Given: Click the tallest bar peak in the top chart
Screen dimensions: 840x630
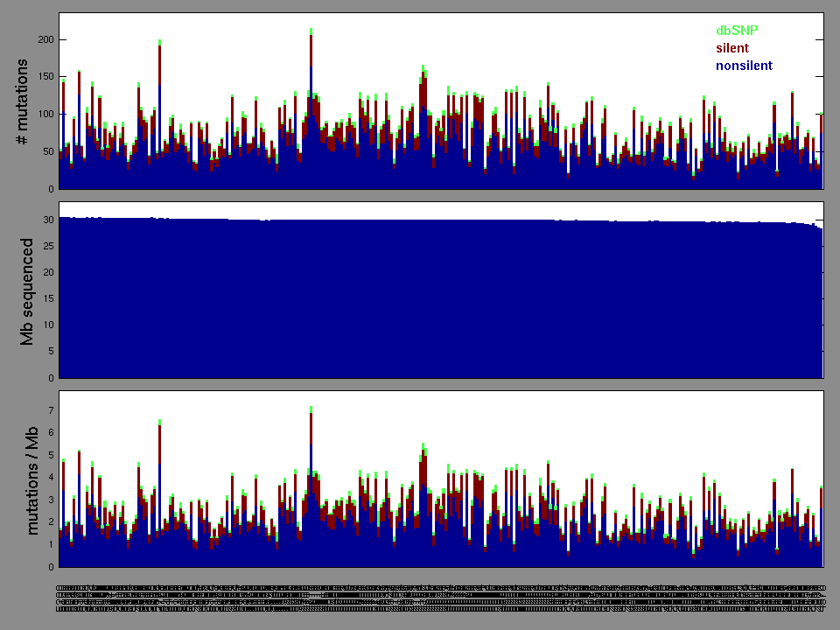Looking at the screenshot, I should click(311, 31).
